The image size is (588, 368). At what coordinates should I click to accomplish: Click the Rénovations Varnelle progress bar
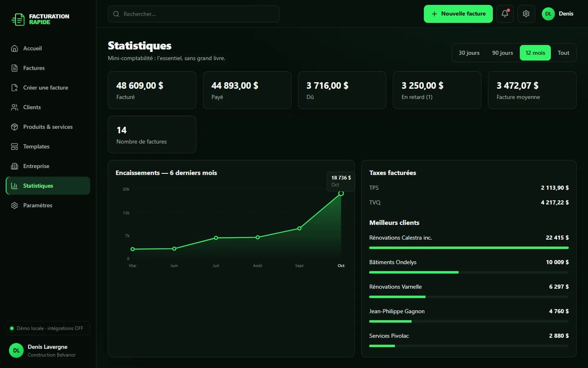pyautogui.click(x=469, y=297)
